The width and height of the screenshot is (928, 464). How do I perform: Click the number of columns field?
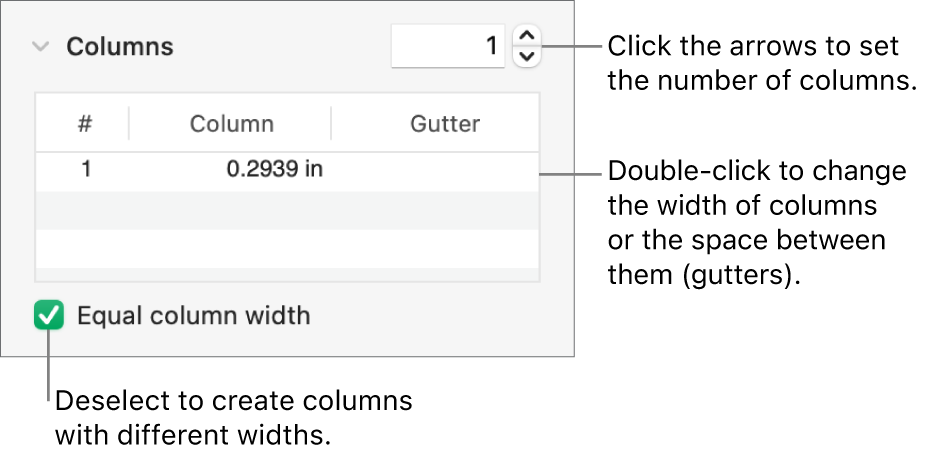coord(447,46)
